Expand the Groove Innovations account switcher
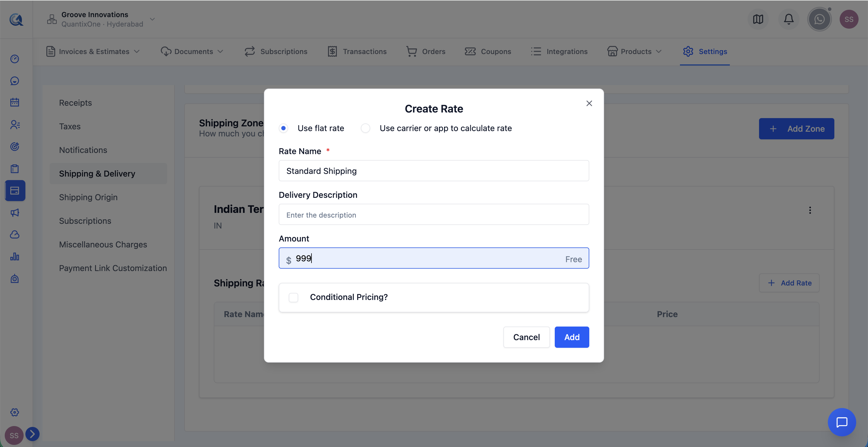Viewport: 868px width, 447px height. (152, 19)
